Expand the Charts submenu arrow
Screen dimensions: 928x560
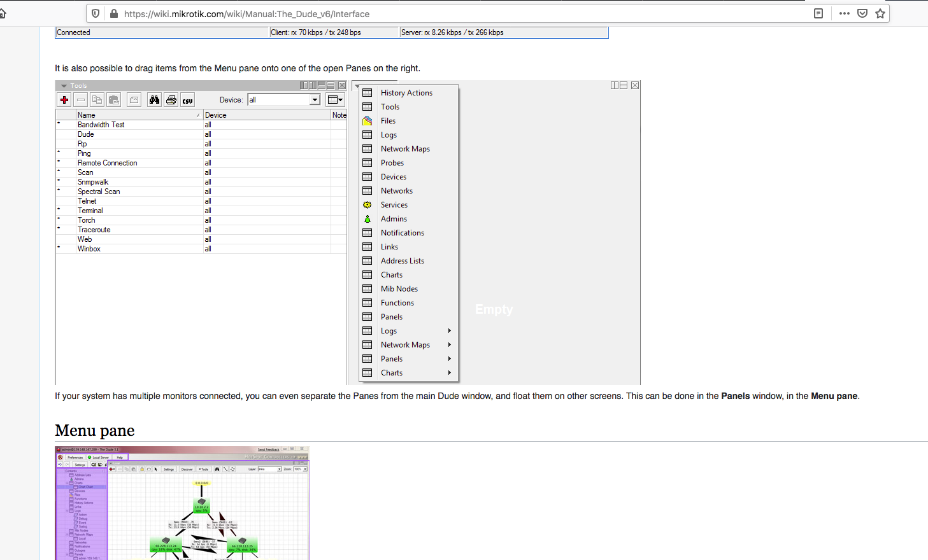click(450, 373)
